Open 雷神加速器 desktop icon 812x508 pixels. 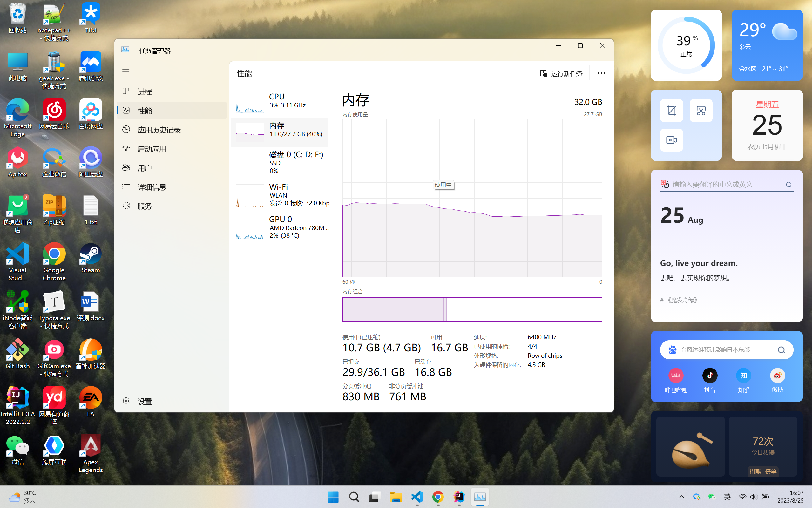[x=91, y=354]
